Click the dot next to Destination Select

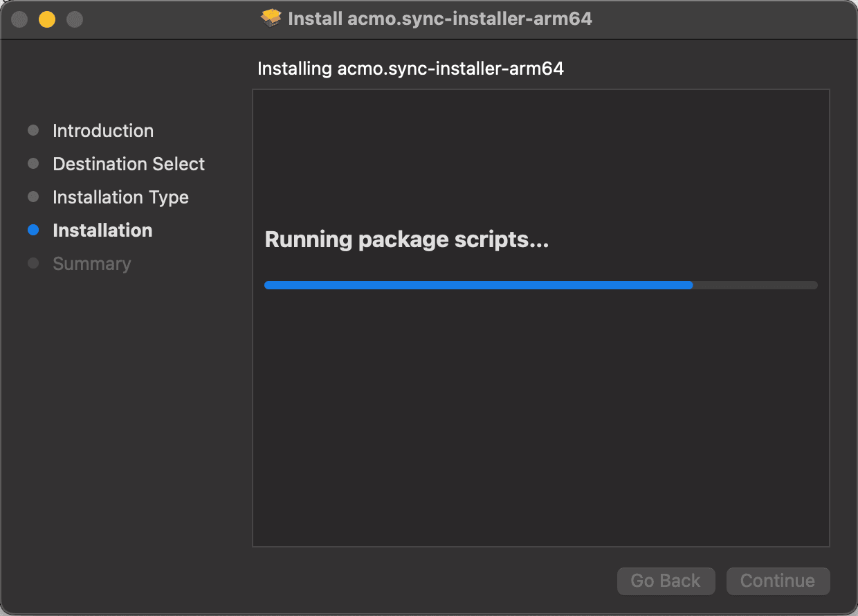[33, 163]
